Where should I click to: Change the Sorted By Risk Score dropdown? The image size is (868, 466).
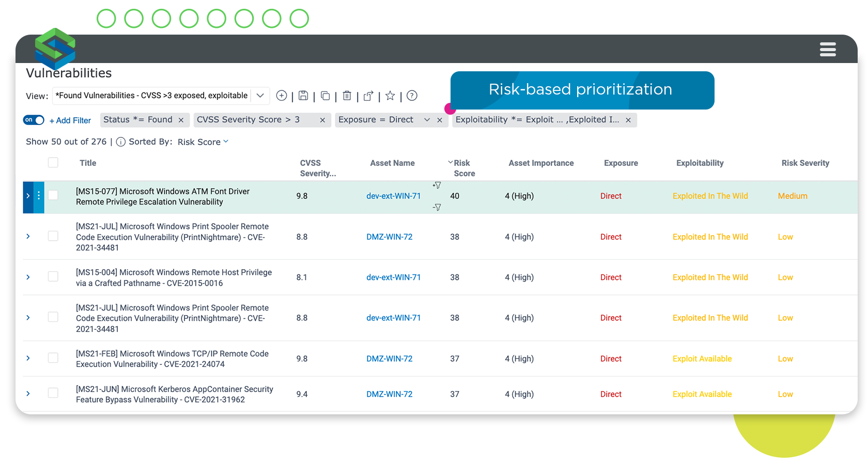tap(203, 142)
